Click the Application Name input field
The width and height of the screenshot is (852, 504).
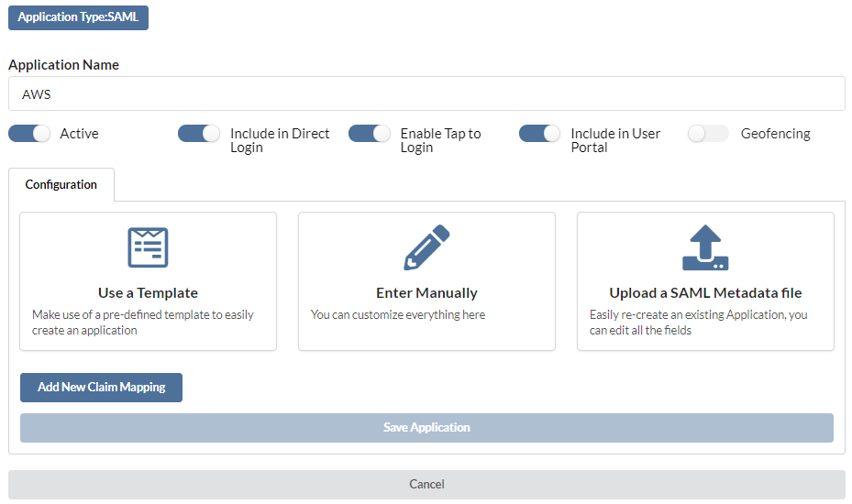click(426, 94)
